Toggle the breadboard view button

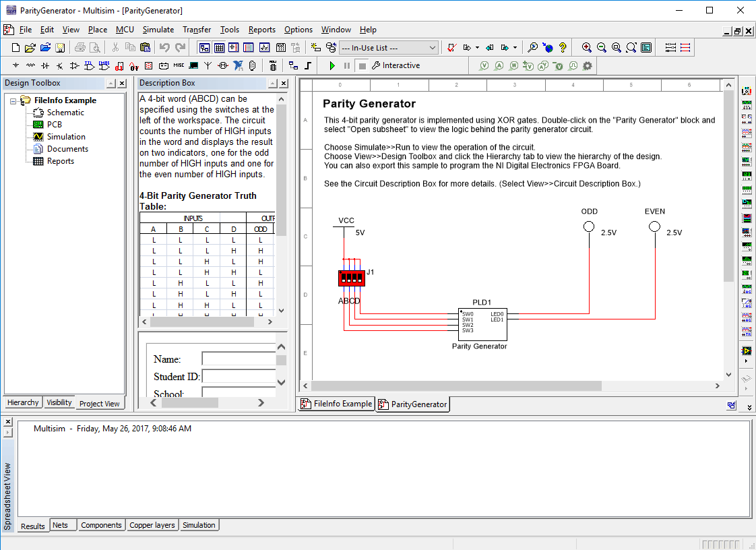(249, 47)
